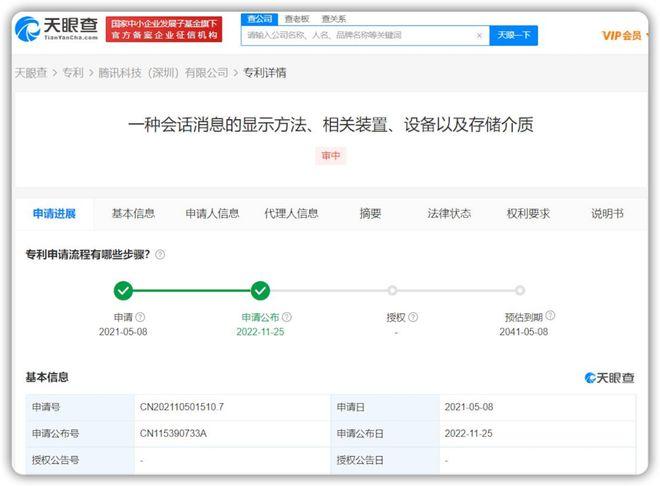The width and height of the screenshot is (660, 486).
Task: Select the 查公司 search tab
Action: pyautogui.click(x=259, y=19)
